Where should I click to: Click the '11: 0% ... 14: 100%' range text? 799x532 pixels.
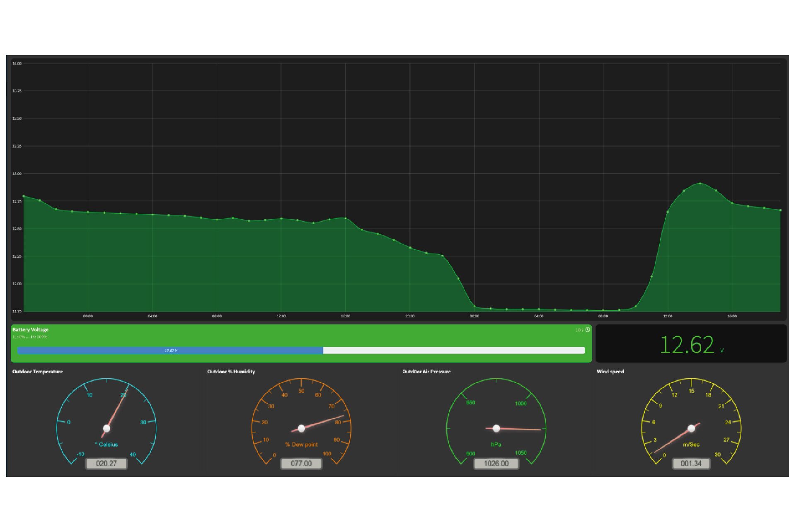coord(30,337)
